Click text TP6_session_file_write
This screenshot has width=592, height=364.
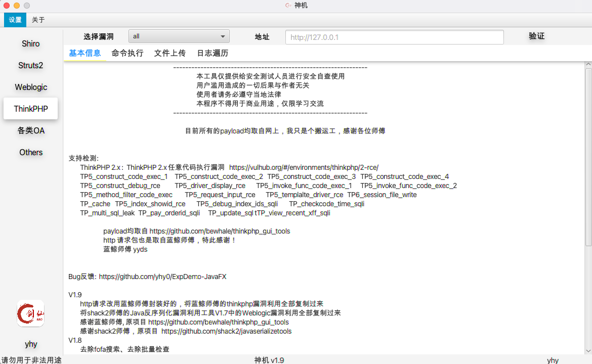[382, 195]
